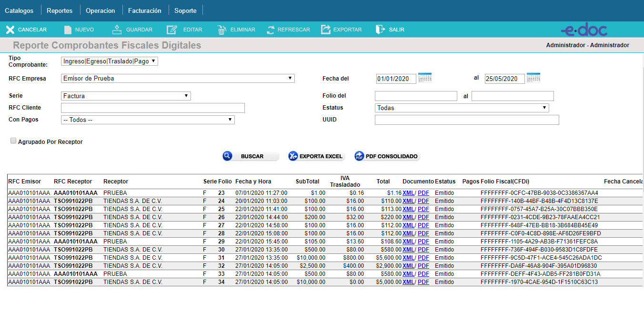Open the XML link for folio 23
This screenshot has height=313, width=644.
tap(408, 193)
